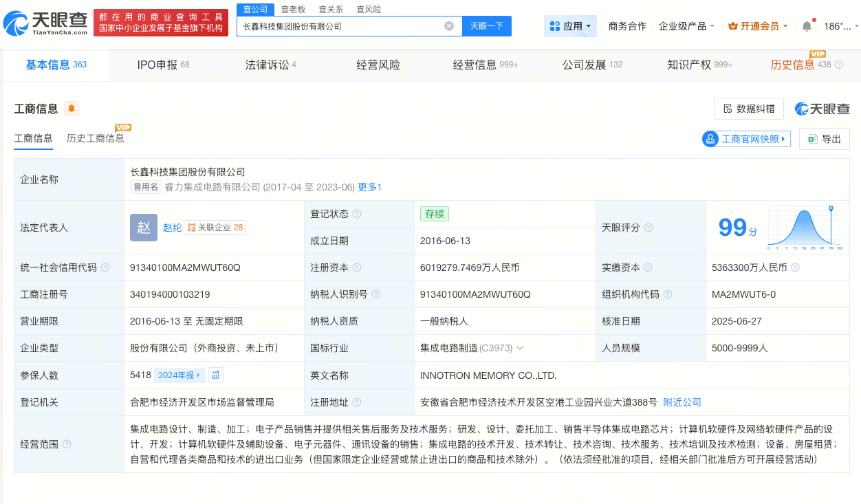The height and width of the screenshot is (504, 861).
Task: Click the English name INNOTRON MEMORY CO.,LTD.
Action: point(488,375)
